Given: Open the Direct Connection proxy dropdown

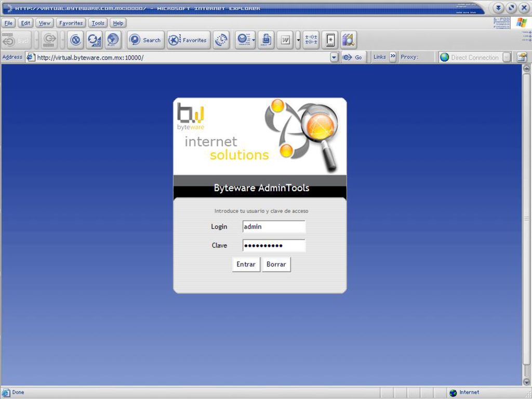Looking at the screenshot, I should click(507, 57).
